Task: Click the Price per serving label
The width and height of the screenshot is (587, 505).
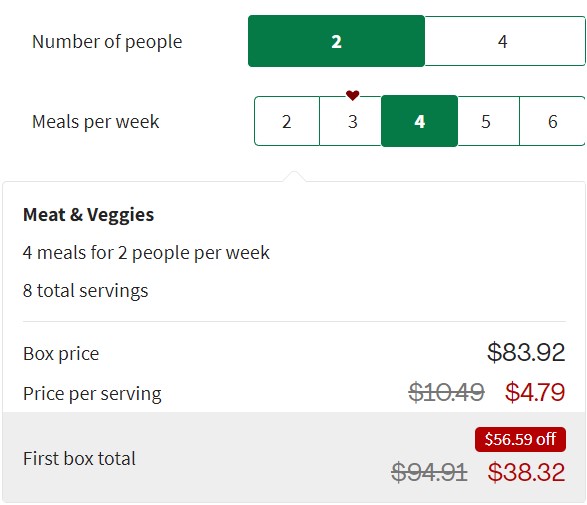Action: click(x=92, y=394)
